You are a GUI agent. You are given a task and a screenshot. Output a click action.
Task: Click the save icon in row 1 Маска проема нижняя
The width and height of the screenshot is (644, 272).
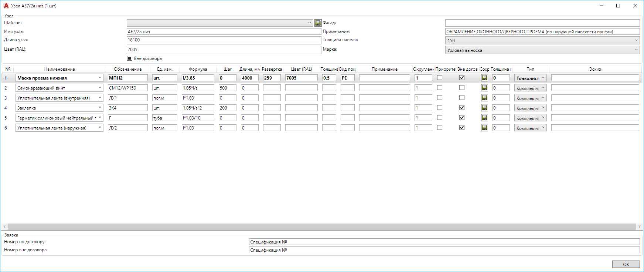pos(484,78)
